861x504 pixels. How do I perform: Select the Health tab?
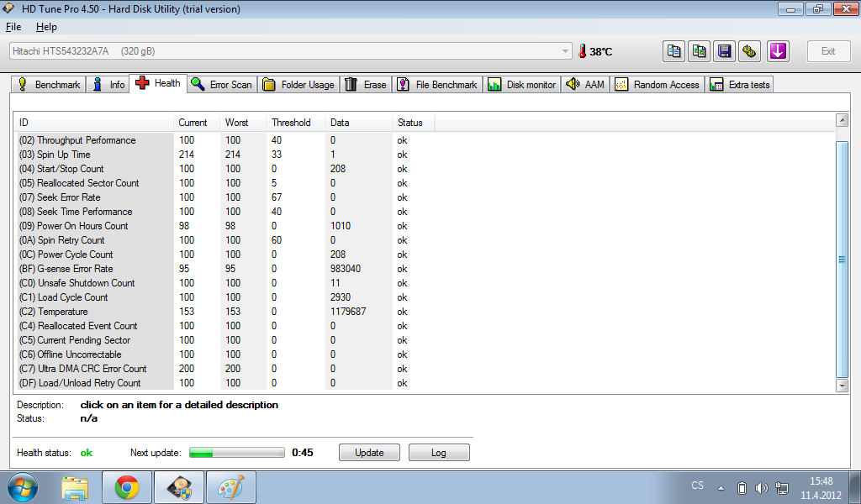coord(158,83)
